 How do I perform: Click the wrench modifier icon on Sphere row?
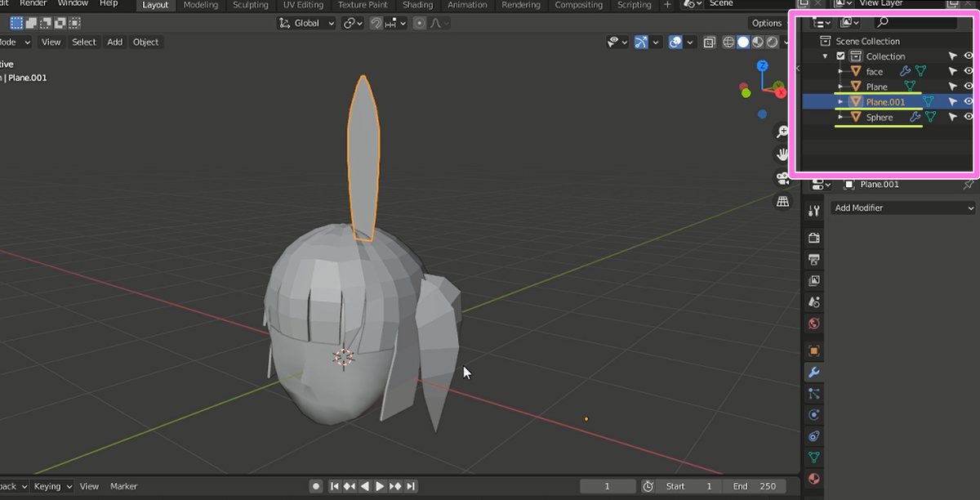[915, 117]
